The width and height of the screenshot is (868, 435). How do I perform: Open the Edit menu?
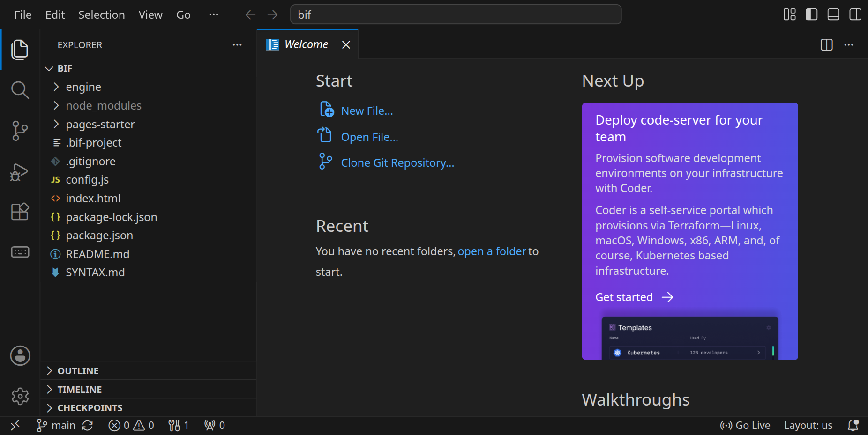pos(55,15)
